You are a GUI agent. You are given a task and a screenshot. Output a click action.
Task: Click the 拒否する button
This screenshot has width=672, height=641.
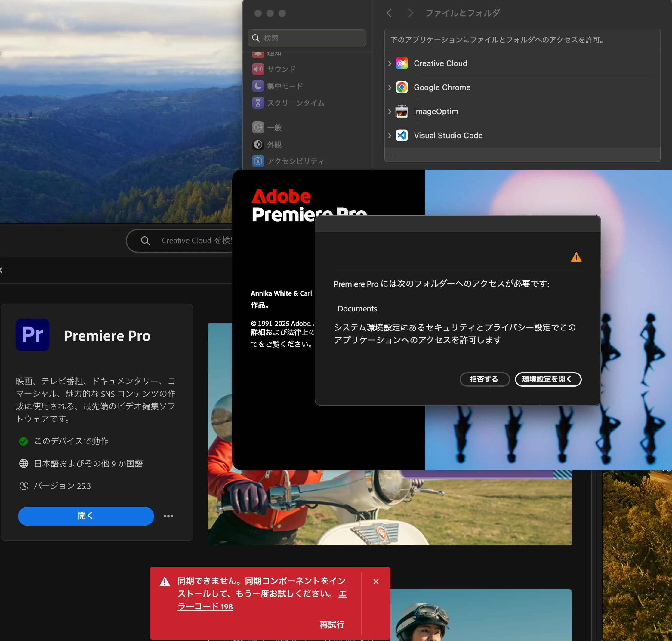point(484,379)
